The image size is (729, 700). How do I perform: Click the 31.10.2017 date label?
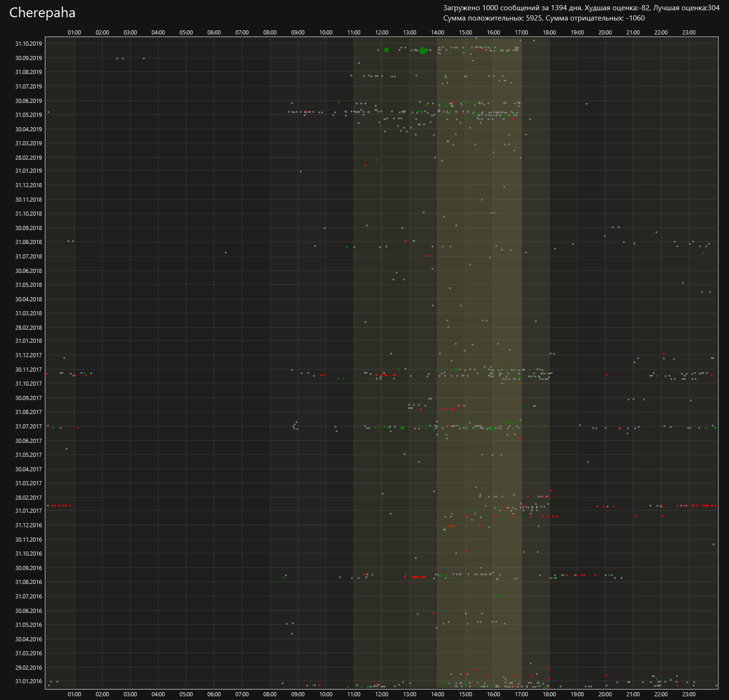pyautogui.click(x=28, y=384)
